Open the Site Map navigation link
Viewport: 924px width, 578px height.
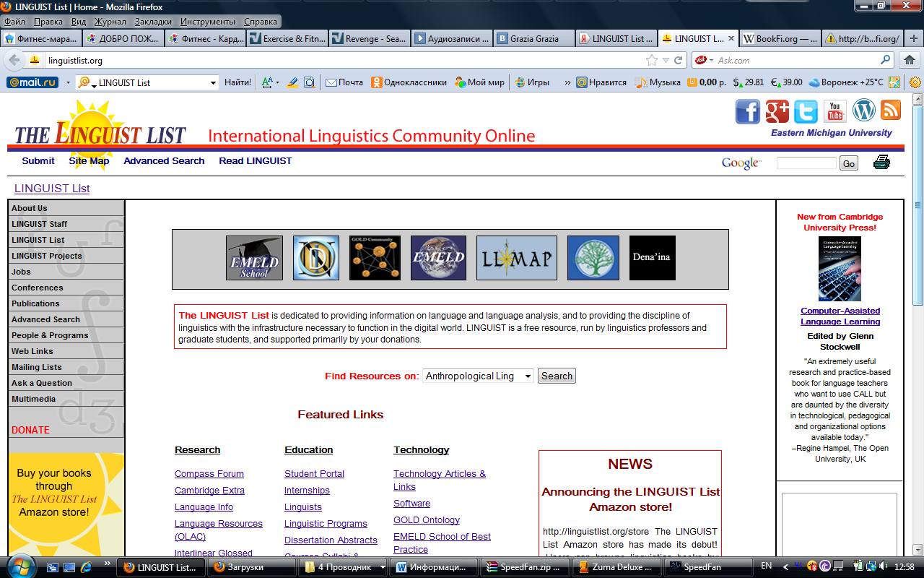(x=89, y=161)
